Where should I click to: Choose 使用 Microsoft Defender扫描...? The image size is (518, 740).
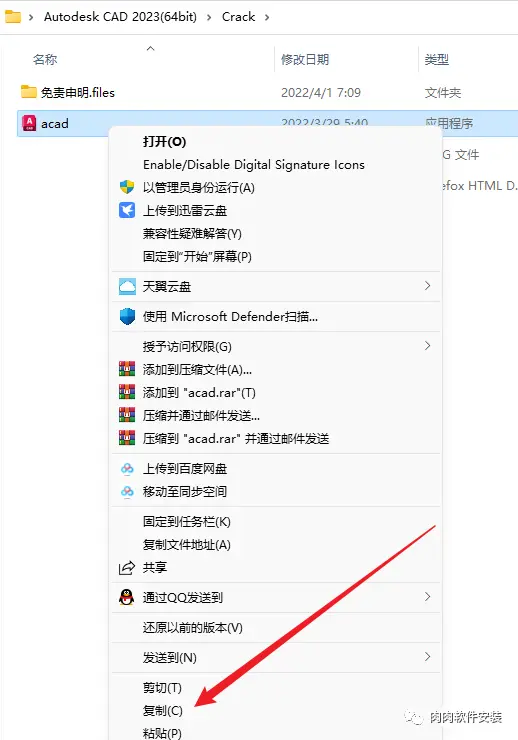[230, 317]
